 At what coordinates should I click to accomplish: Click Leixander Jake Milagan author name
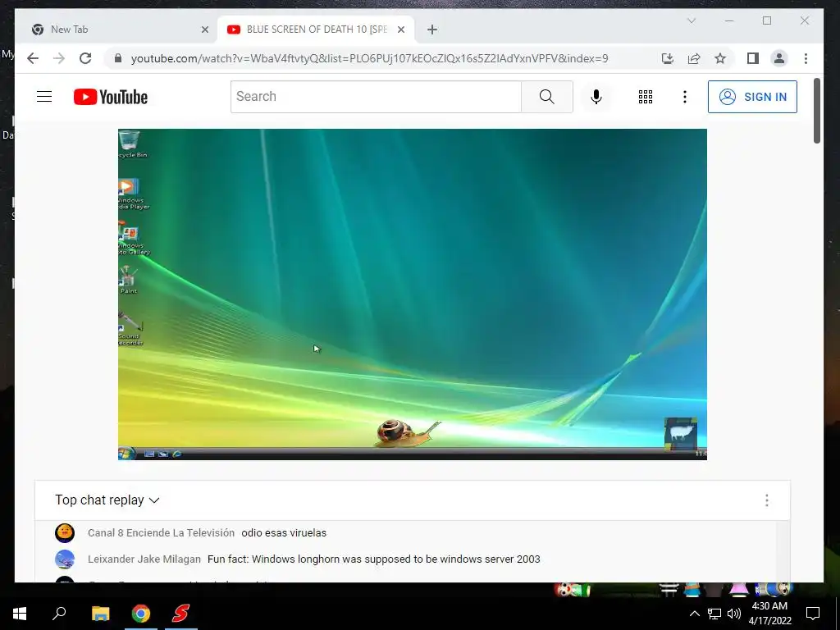click(x=144, y=559)
